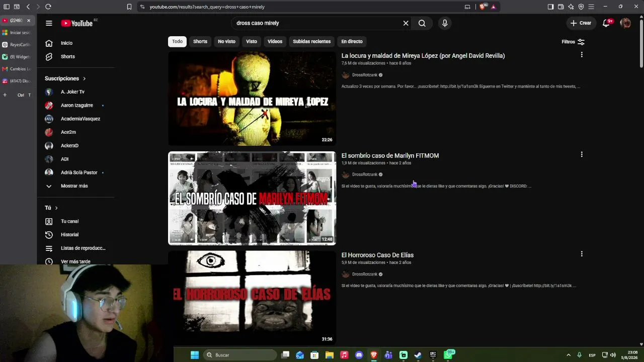644x362 pixels.
Task: Switch to the ReyesCarli browser tab
Action: coord(17,45)
